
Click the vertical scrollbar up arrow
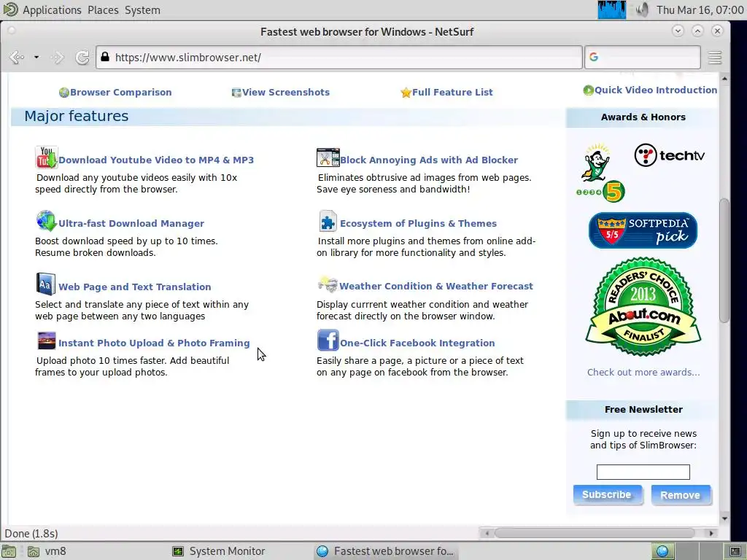(x=724, y=79)
